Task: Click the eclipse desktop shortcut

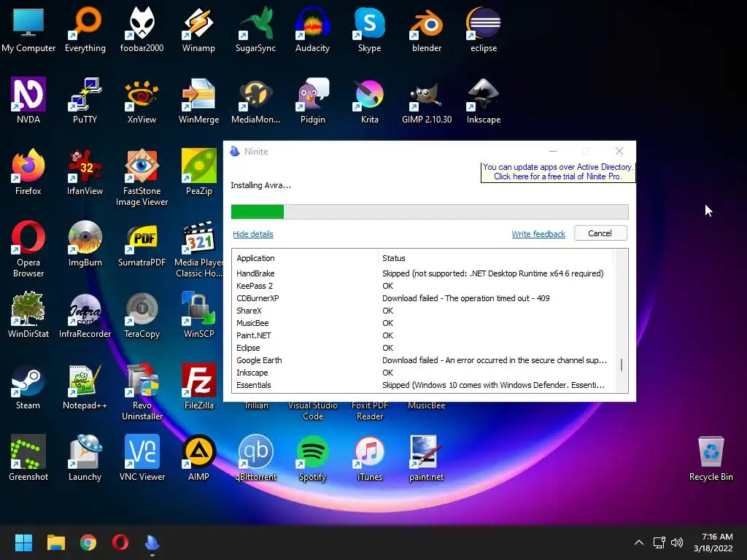Action: point(484,28)
